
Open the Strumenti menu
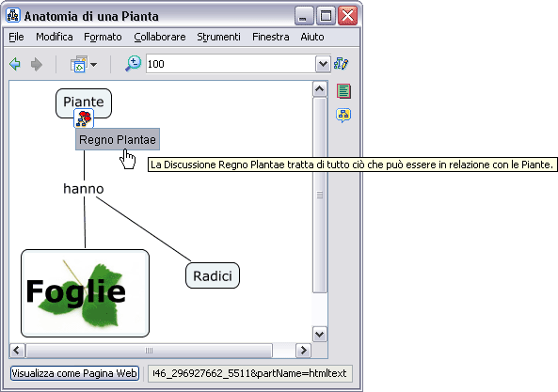[x=219, y=37]
